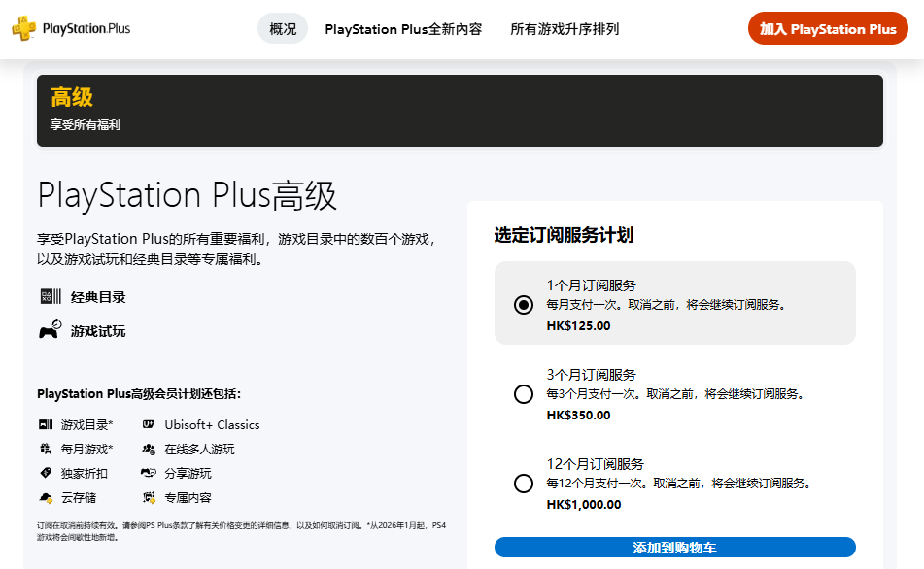The width and height of the screenshot is (924, 569).
Task: Click the HK$125.00 price text
Action: click(579, 325)
